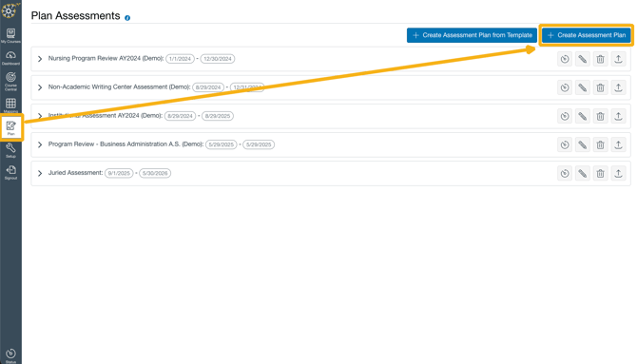
Task: Click the app logo in the sidebar
Action: click(10, 10)
